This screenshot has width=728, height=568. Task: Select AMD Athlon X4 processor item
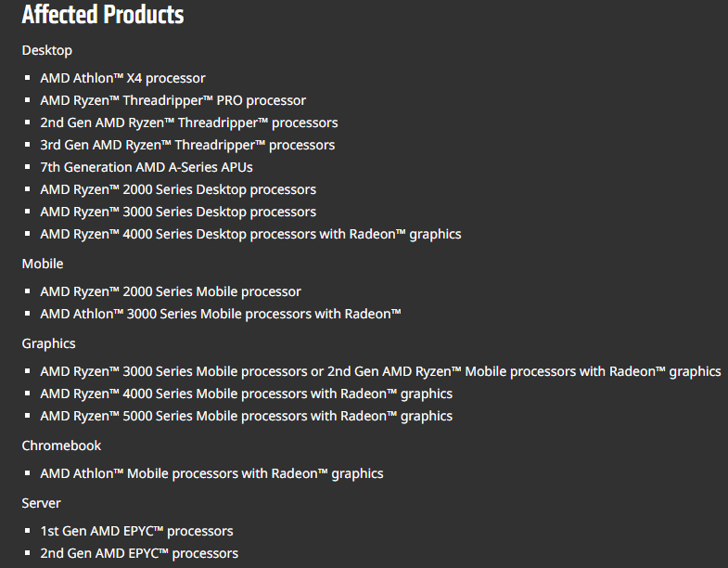122,78
